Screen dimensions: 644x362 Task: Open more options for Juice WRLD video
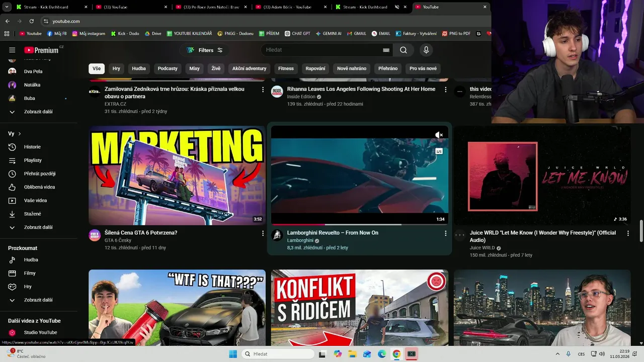[x=628, y=233]
